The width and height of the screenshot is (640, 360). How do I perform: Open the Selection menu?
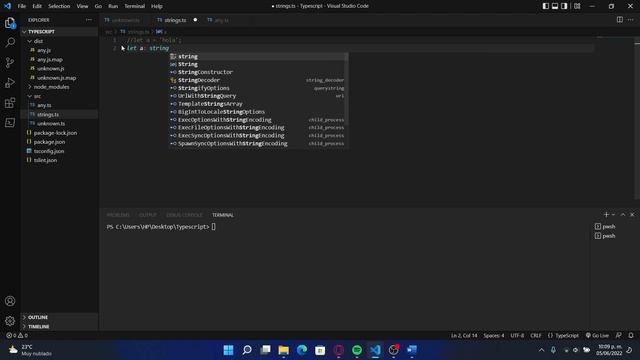(59, 6)
